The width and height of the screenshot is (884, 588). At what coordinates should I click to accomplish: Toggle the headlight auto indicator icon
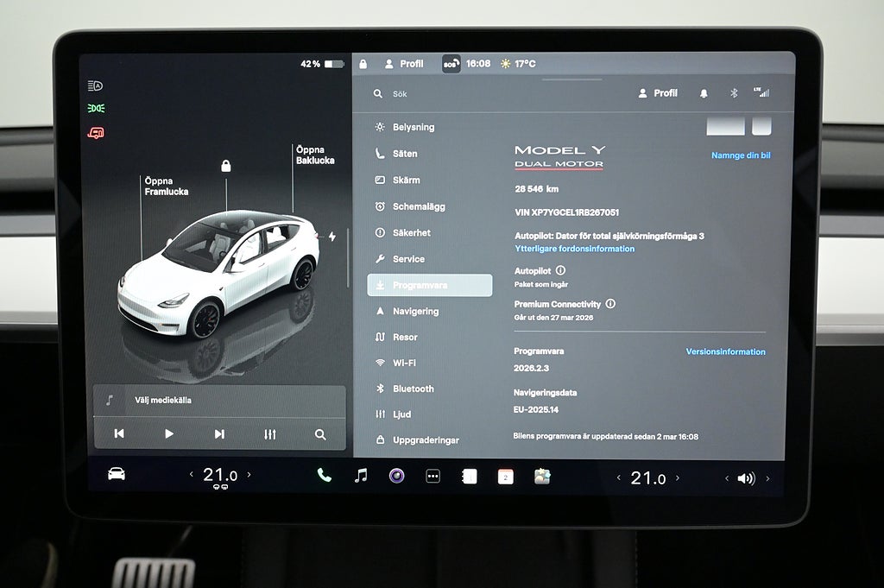96,85
